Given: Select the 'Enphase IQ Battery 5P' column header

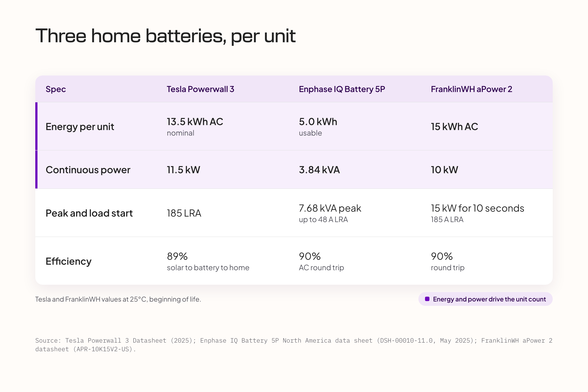Looking at the screenshot, I should (x=342, y=89).
